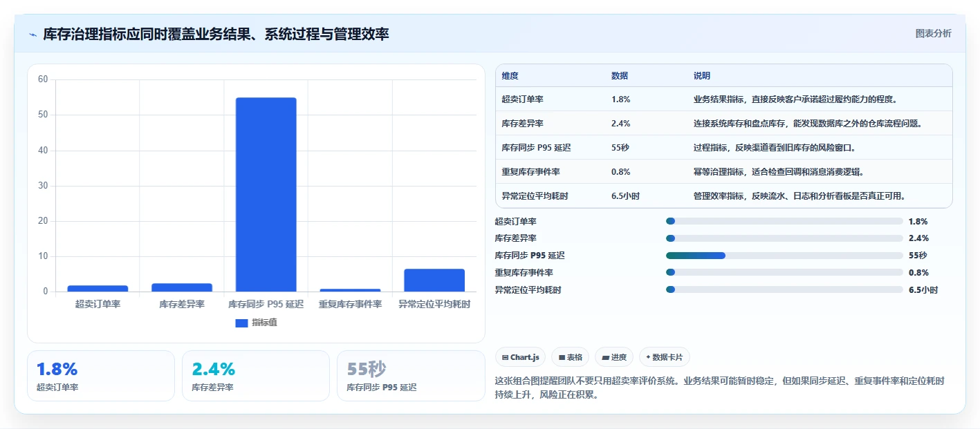This screenshot has height=429, width=980.
Task: Click the 库存差异率 x-axis label
Action: point(182,304)
